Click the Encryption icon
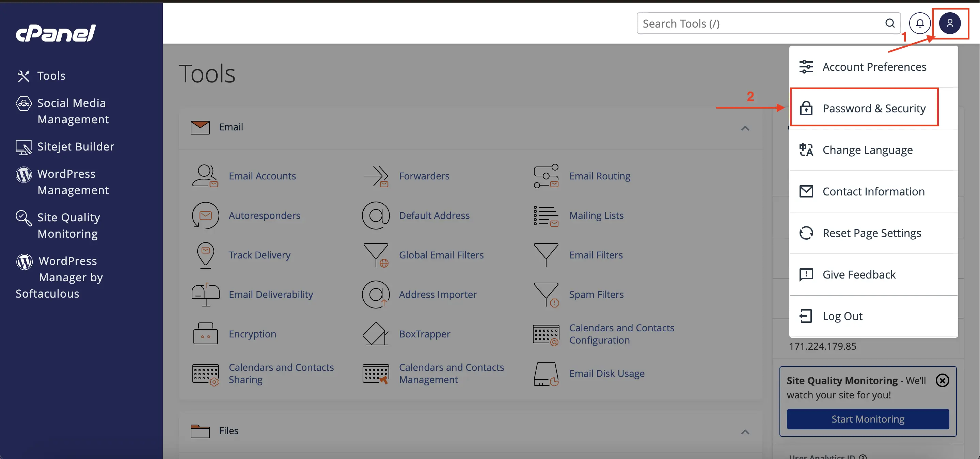Viewport: 980px width, 459px height. coord(205,333)
